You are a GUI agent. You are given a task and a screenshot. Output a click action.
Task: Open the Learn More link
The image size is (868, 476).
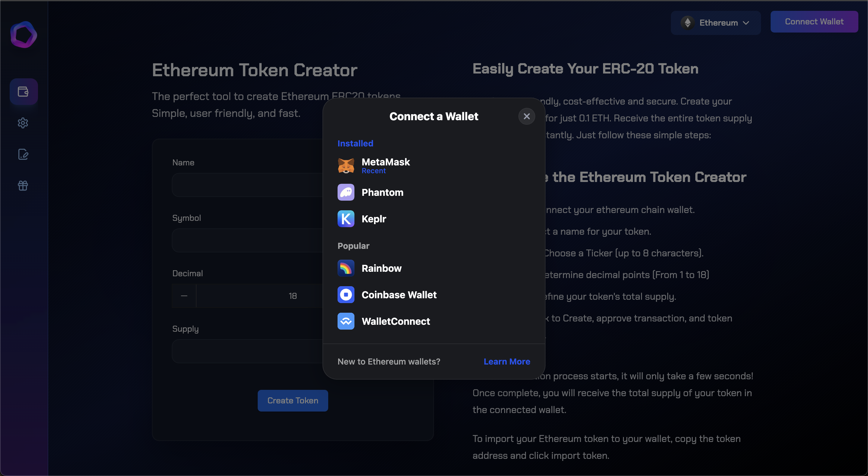[x=507, y=362]
